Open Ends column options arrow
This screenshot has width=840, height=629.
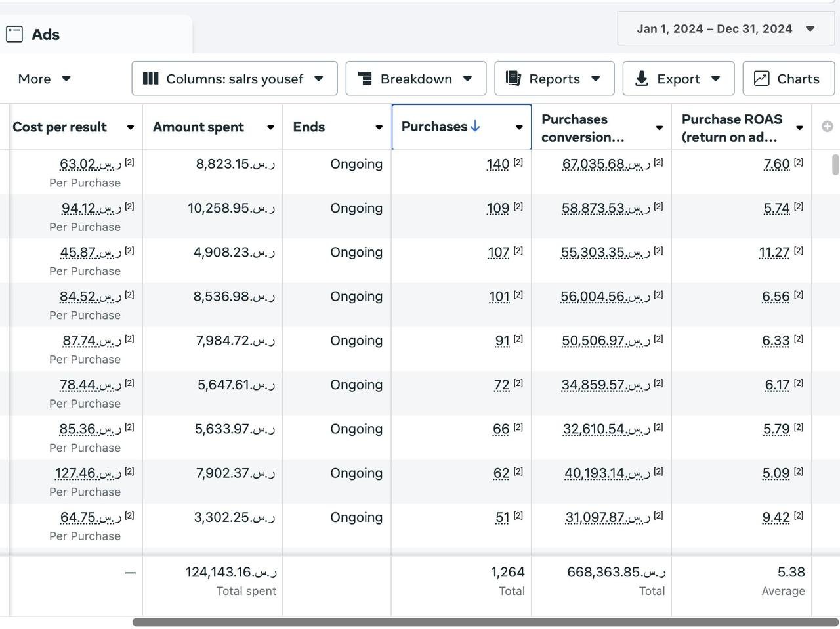[379, 127]
